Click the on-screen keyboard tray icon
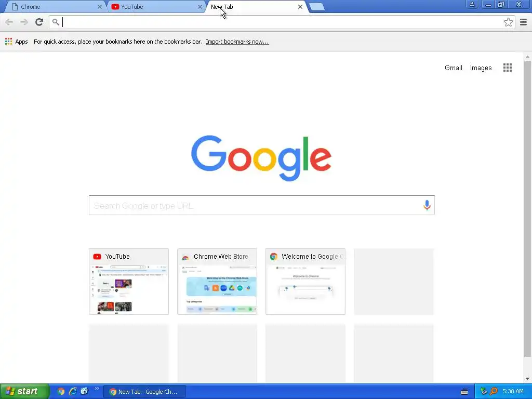Viewport: 532px width, 399px height. tap(464, 392)
